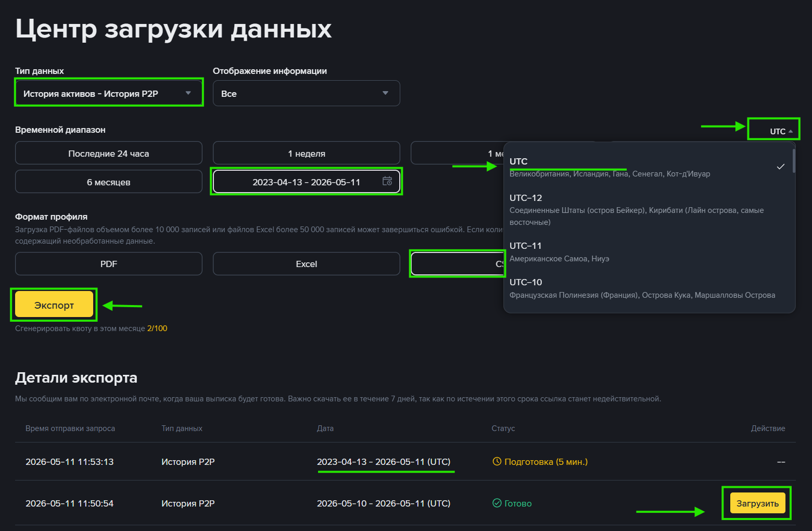Choose the 1 неделя time range
The image size is (812, 531).
pos(306,154)
